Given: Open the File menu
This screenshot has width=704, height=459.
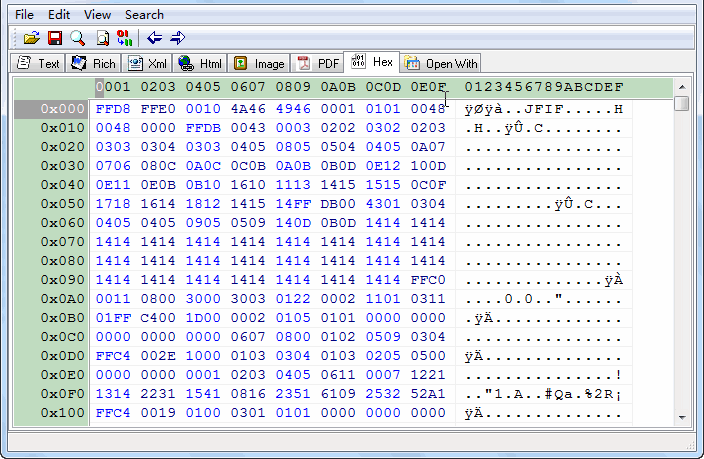Looking at the screenshot, I should 24,15.
